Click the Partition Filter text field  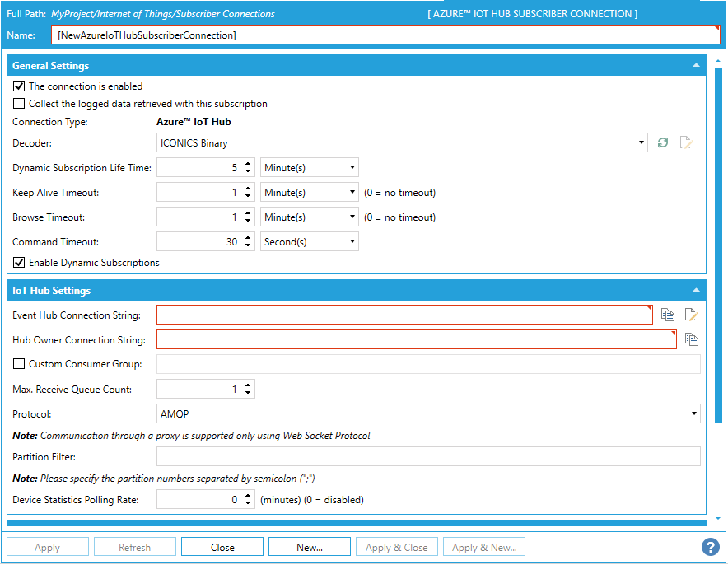[428, 456]
